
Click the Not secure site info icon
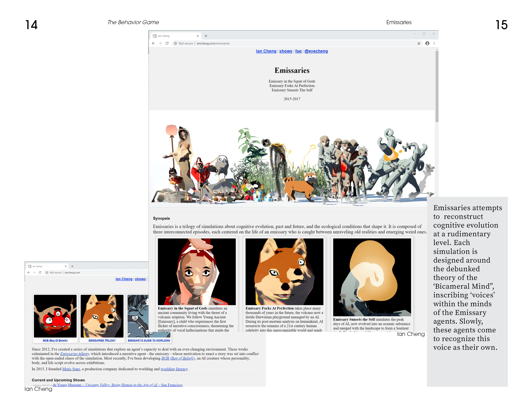tap(175, 43)
